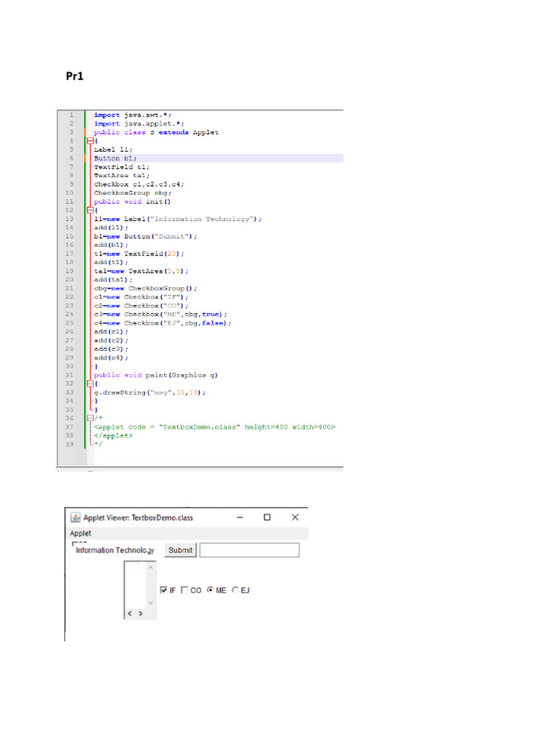
Task: Minimize the Applet Viewer window
Action: (x=240, y=517)
